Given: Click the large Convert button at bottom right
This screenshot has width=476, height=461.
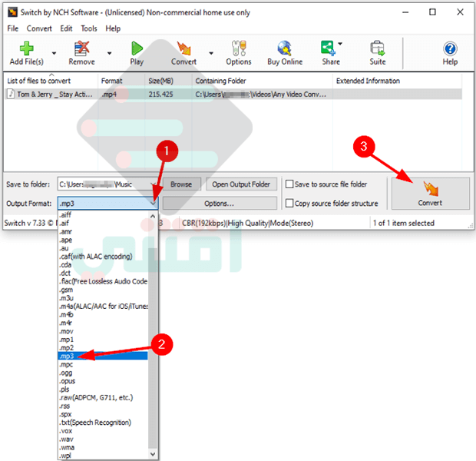Looking at the screenshot, I should [430, 194].
